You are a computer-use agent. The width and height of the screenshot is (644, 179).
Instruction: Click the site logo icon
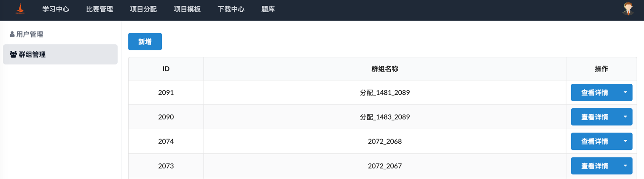[x=20, y=9]
